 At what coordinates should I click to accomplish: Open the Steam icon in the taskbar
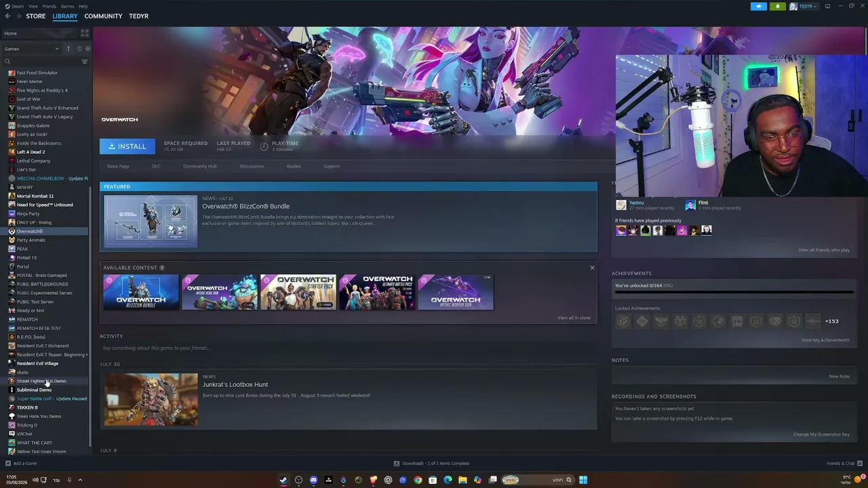tap(283, 480)
